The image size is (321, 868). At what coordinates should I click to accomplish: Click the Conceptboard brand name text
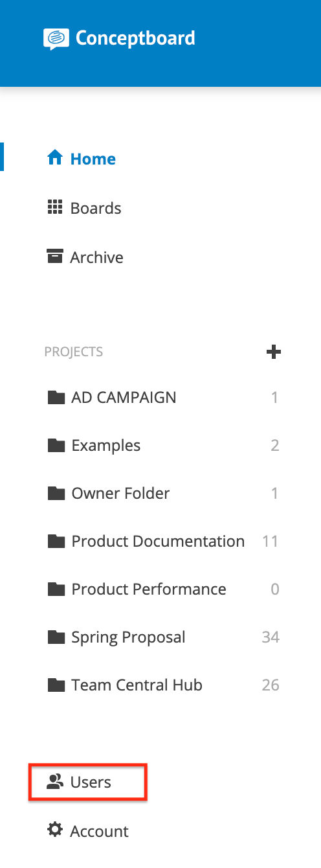[135, 38]
